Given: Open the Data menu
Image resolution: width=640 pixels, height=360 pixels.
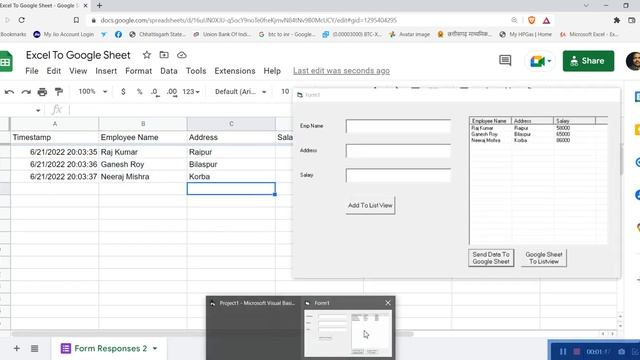Looking at the screenshot, I should coord(169,71).
